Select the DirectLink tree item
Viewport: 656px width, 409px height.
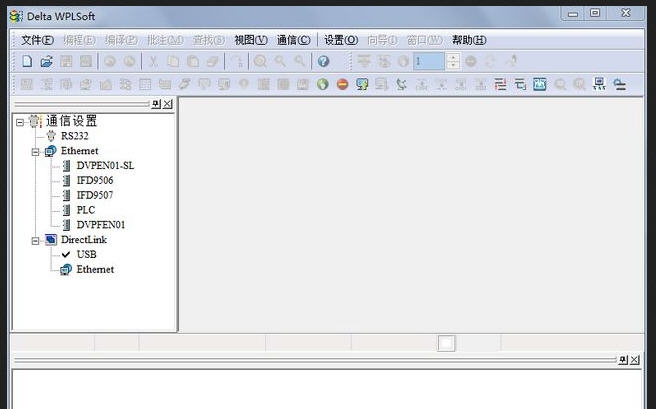84,240
